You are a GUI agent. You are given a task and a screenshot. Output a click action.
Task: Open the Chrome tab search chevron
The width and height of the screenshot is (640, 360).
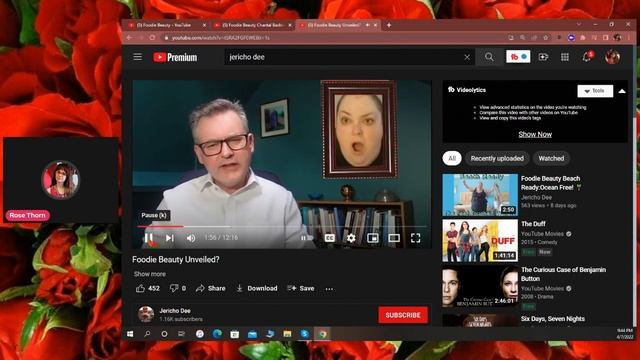(579, 24)
